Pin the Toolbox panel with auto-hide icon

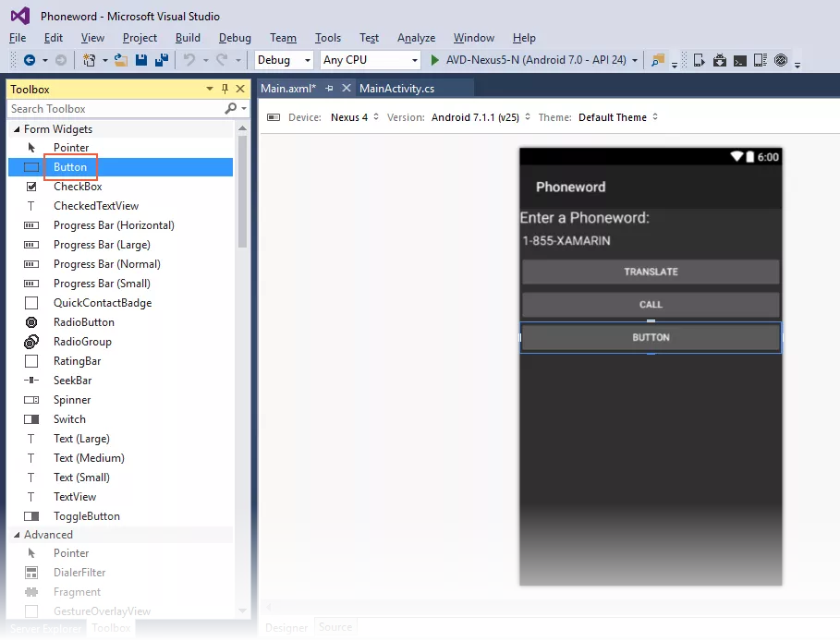225,89
